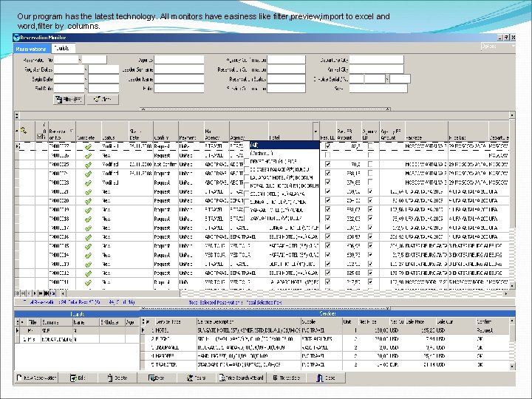Click the Leader Surname input field
Screen dimensions: 532x399
coord(179,69)
